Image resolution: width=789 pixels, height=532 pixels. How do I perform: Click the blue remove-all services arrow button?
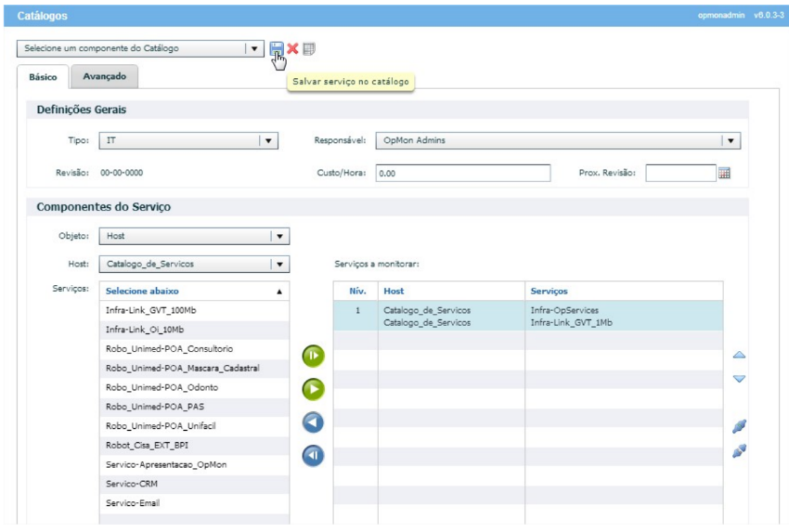313,456
